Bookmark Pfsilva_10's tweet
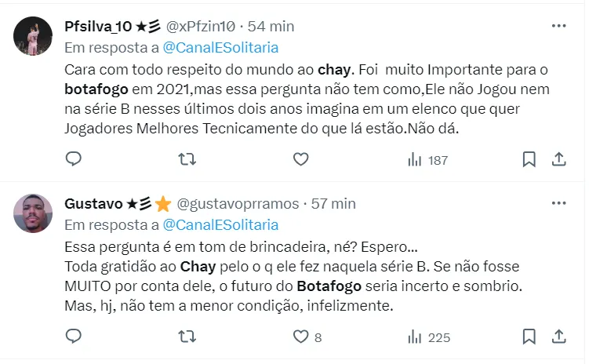Viewport: 589px width, 364px height. pyautogui.click(x=529, y=159)
